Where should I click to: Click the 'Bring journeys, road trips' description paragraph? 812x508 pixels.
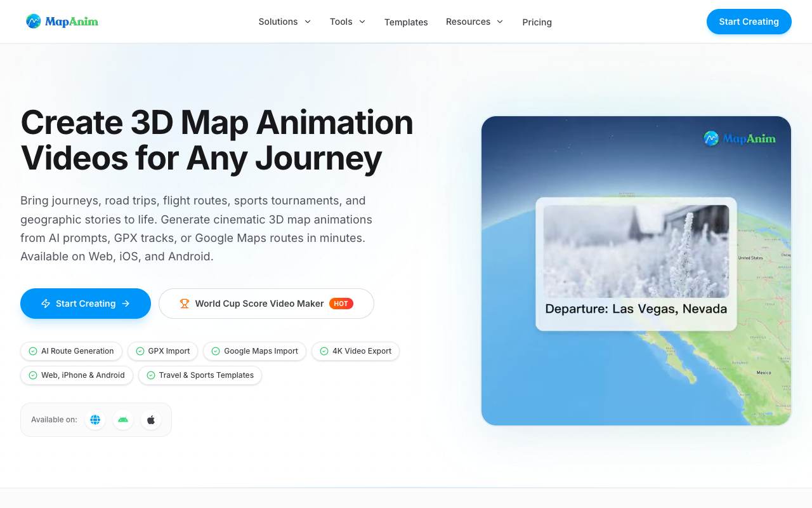click(x=197, y=229)
